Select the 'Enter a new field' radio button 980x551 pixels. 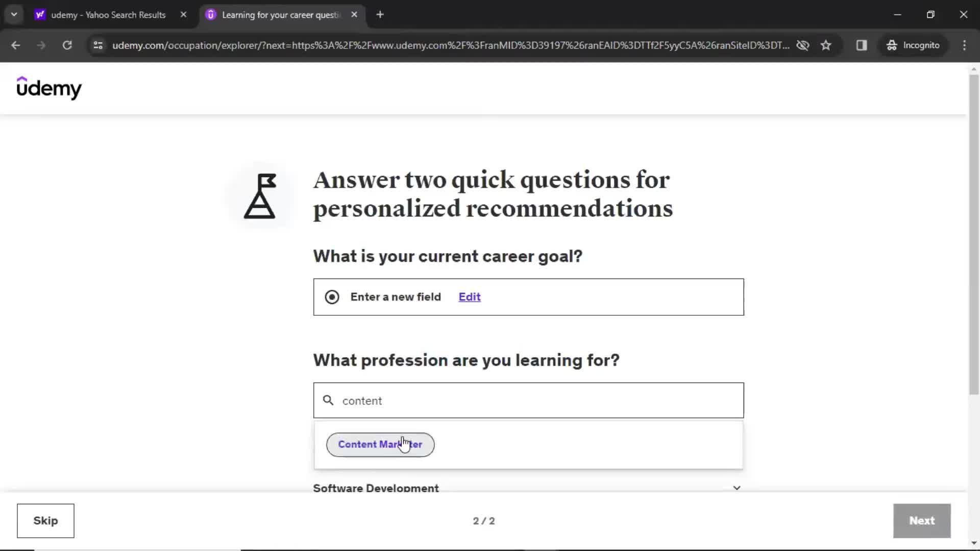332,297
